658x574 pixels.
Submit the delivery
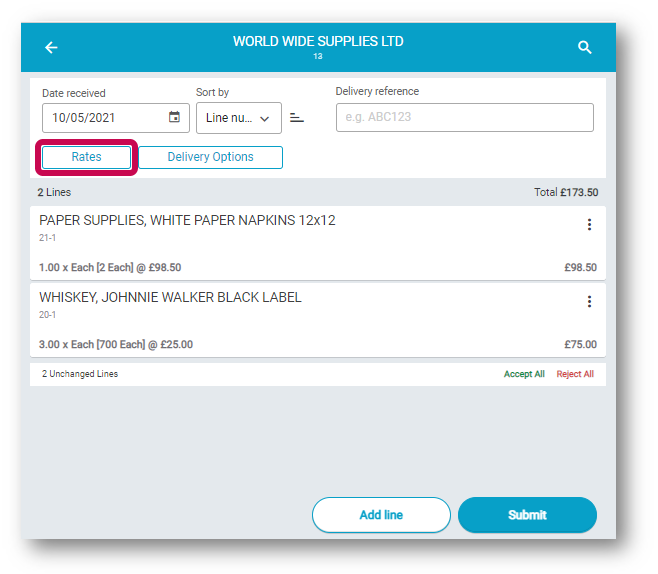pos(527,515)
